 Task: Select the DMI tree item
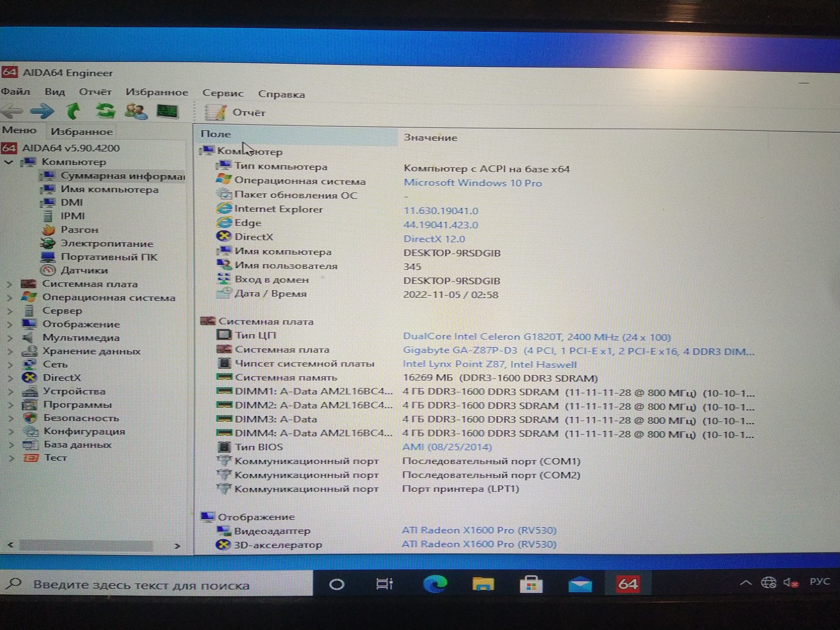pos(71,202)
